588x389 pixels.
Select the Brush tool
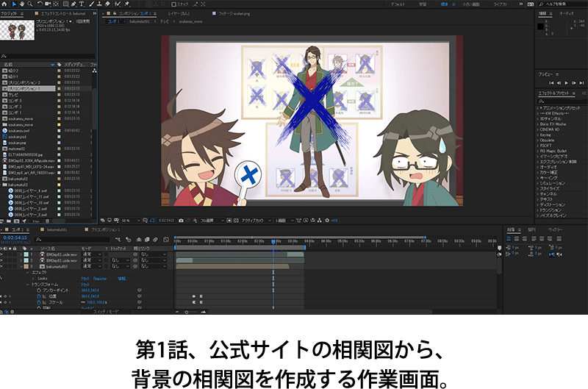pyautogui.click(x=91, y=4)
